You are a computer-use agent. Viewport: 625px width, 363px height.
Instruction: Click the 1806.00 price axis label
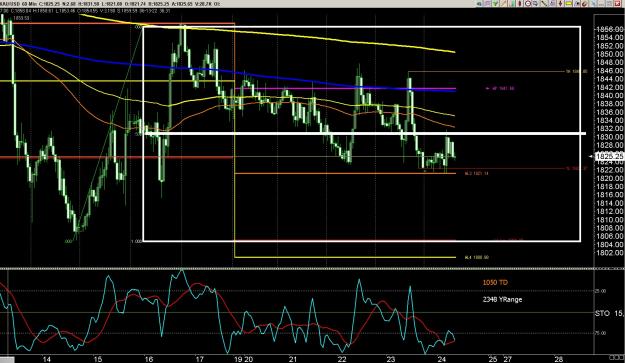pyautogui.click(x=609, y=236)
